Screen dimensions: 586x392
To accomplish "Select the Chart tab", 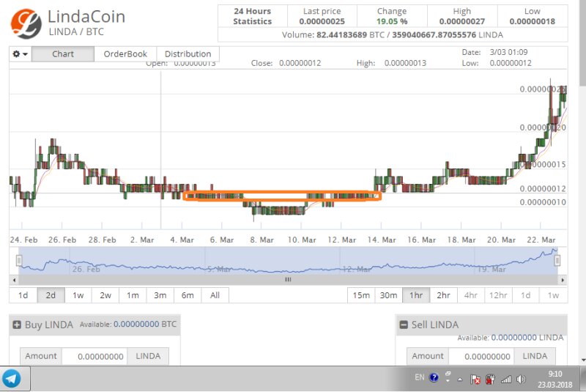I will 63,54.
